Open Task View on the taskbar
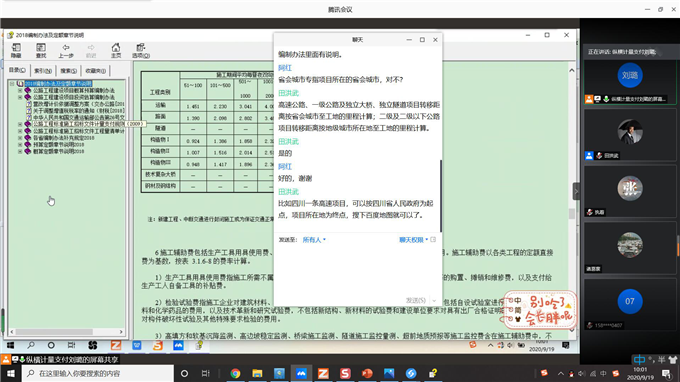Image resolution: width=680 pixels, height=382 pixels. pos(206,373)
